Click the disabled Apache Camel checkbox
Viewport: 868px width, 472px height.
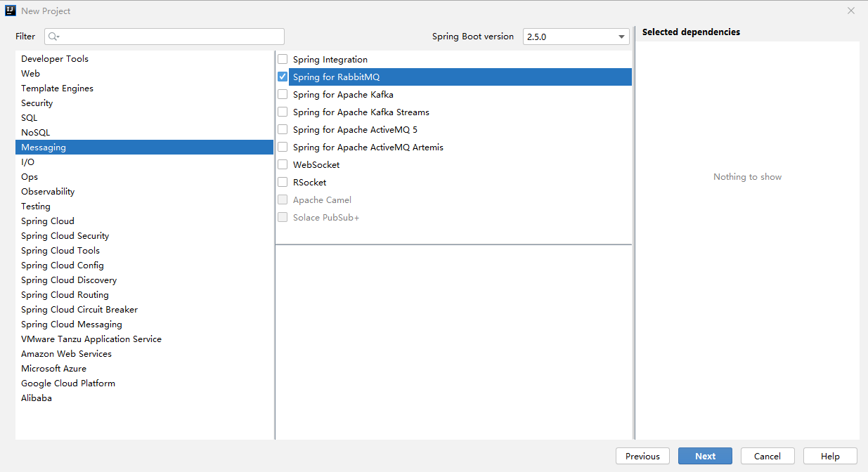click(283, 200)
